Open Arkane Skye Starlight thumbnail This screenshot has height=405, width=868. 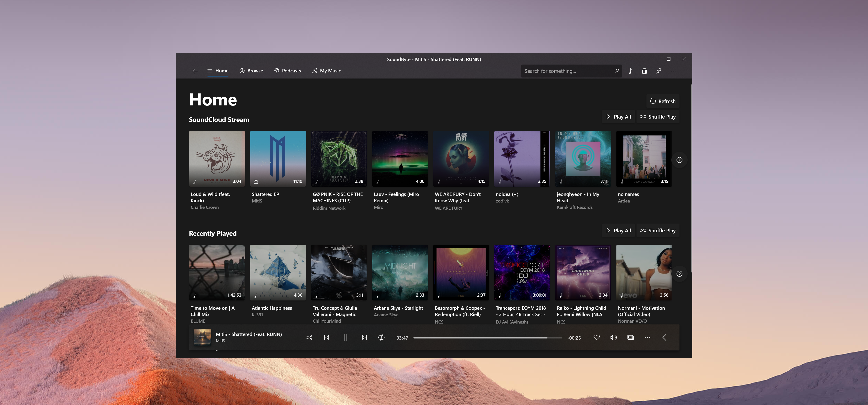point(400,273)
